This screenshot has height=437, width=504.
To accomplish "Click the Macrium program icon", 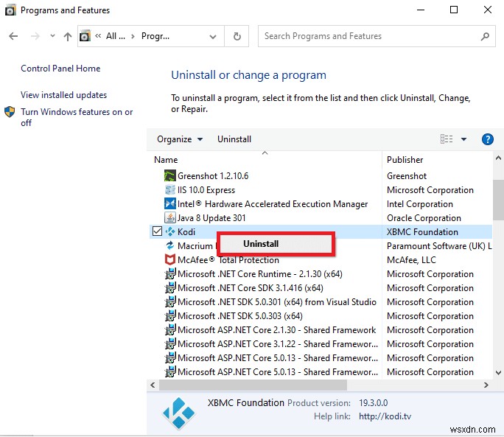I will [x=169, y=245].
